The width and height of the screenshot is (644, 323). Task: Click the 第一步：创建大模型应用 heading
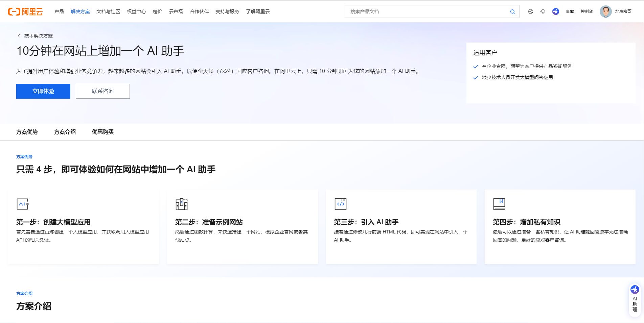tap(53, 222)
